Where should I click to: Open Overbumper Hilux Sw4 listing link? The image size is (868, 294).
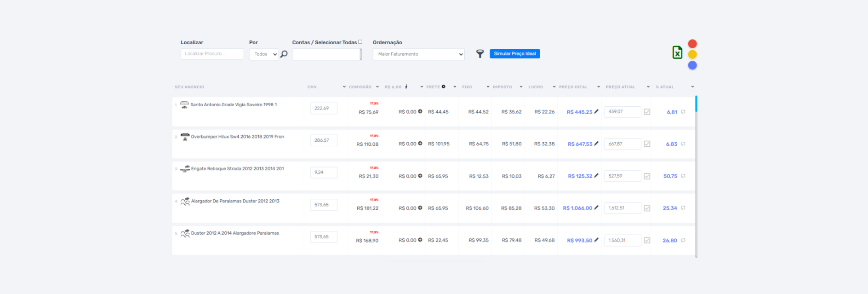point(237,137)
